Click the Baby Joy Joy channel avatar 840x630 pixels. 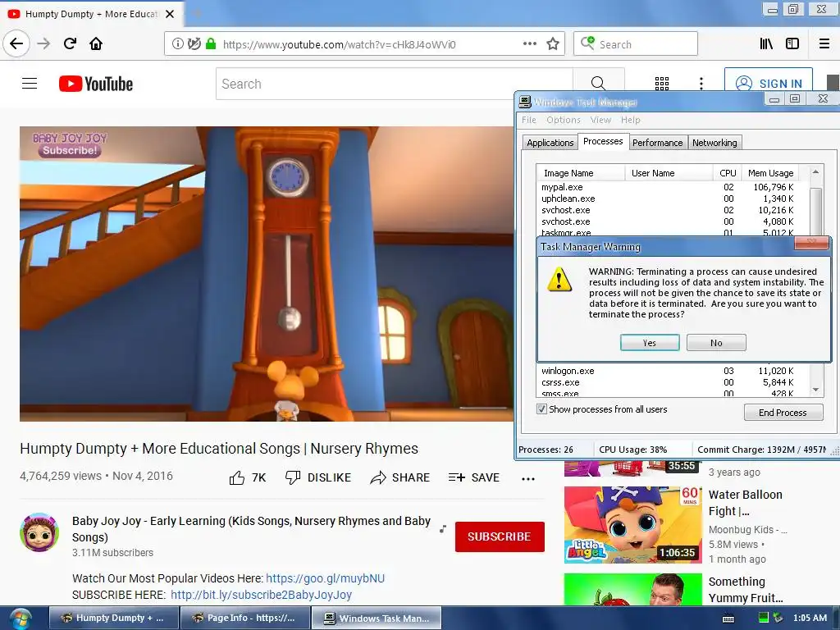point(39,532)
